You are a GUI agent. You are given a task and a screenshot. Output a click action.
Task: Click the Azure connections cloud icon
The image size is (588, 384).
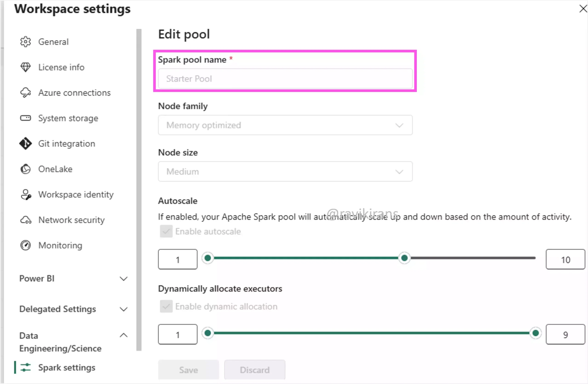click(x=25, y=92)
